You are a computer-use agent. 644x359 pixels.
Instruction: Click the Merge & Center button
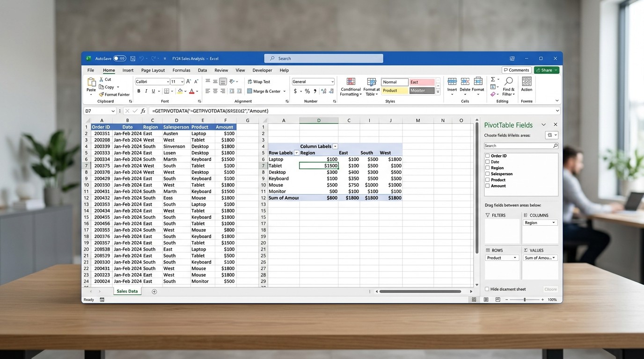point(266,91)
